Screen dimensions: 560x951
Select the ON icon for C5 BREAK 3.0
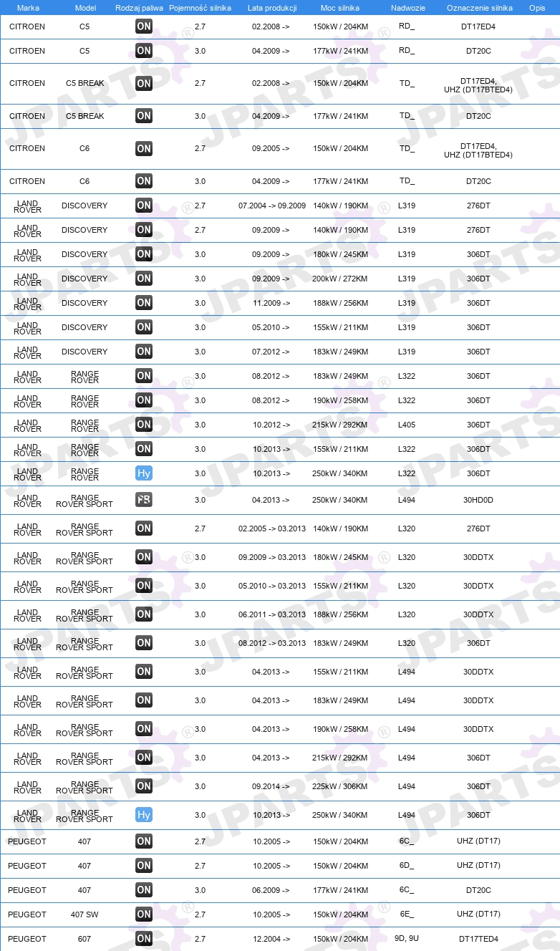pyautogui.click(x=144, y=116)
